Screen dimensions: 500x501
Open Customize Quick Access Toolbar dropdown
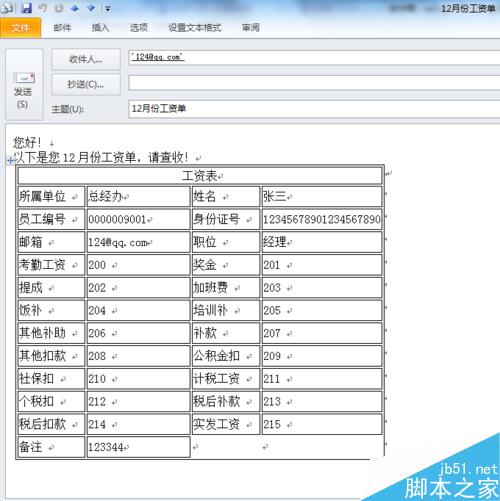107,9
